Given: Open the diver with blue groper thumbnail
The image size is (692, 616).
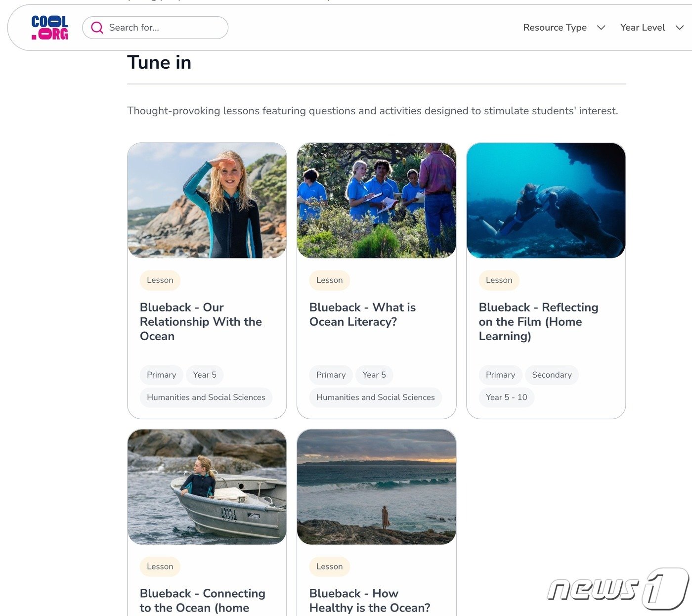Looking at the screenshot, I should (546, 200).
